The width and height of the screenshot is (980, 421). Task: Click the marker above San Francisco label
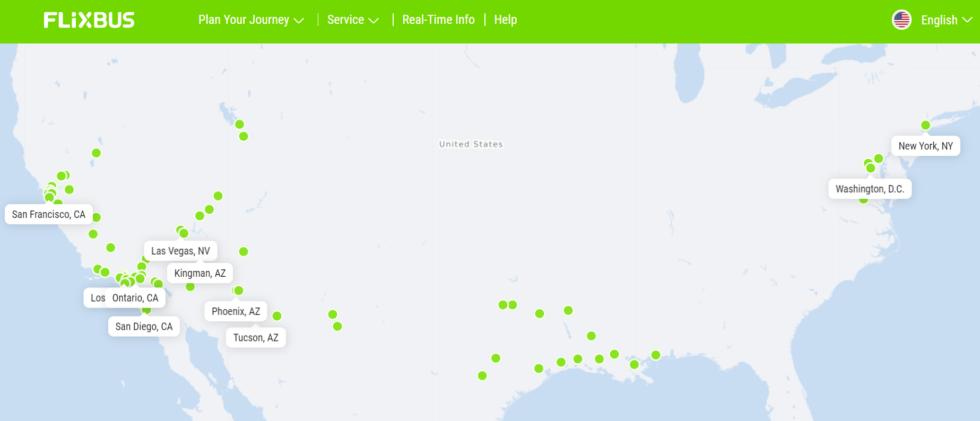click(x=49, y=197)
